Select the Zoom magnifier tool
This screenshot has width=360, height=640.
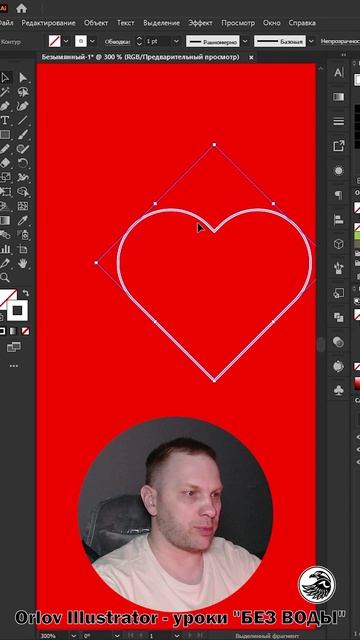point(4,278)
